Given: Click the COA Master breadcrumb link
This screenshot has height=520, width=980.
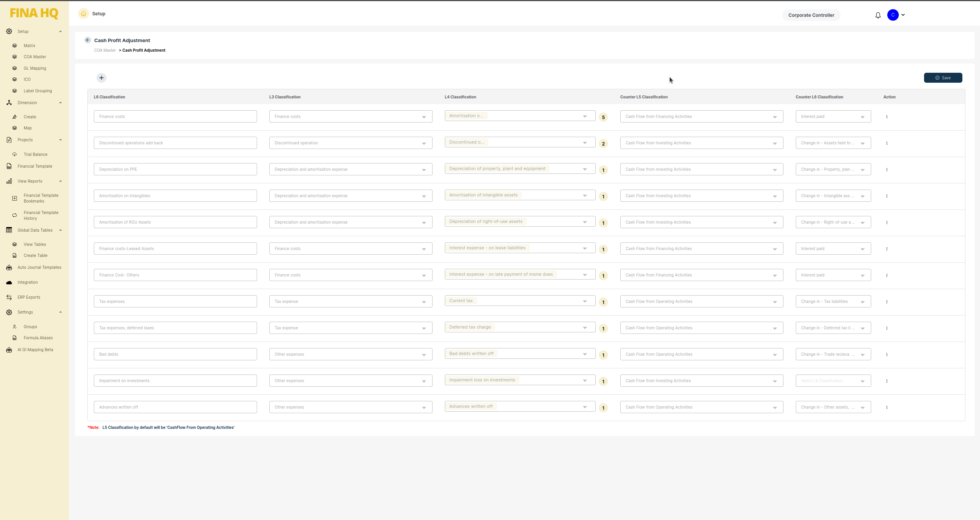Looking at the screenshot, I should 105,50.
